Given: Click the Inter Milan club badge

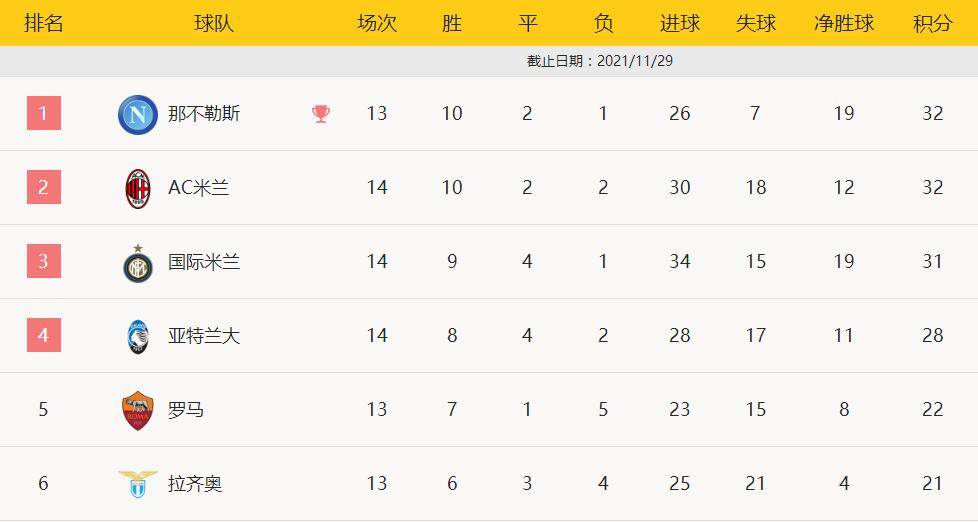Looking at the screenshot, I should 138,263.
